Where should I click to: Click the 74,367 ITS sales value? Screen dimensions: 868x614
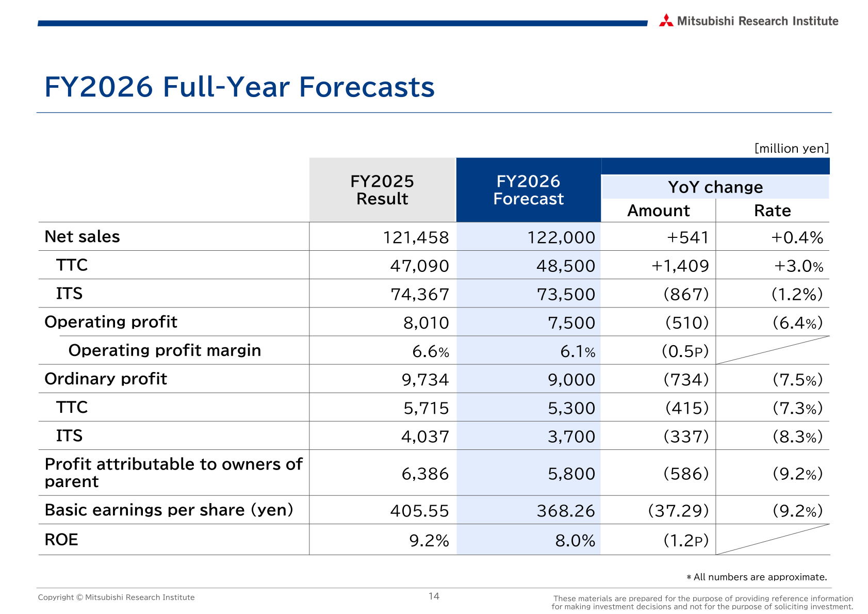coord(419,294)
